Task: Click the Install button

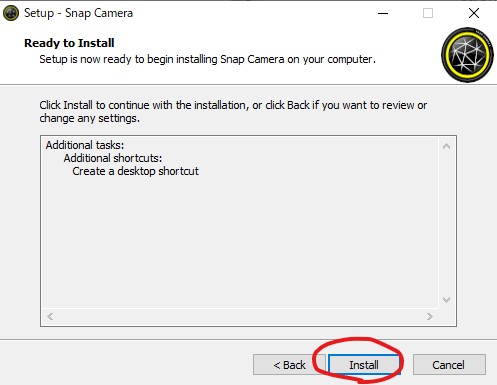Action: 364,365
